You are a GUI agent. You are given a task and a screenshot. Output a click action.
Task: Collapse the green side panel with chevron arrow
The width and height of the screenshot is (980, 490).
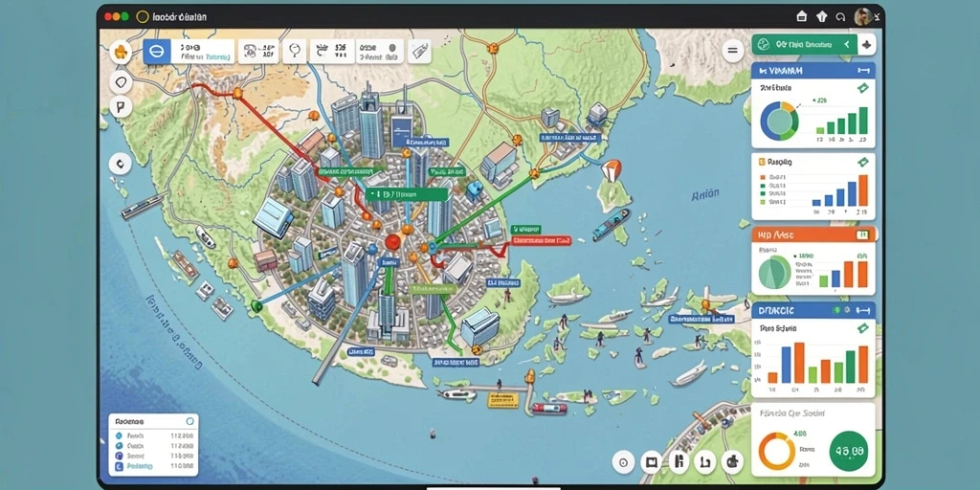[x=846, y=44]
